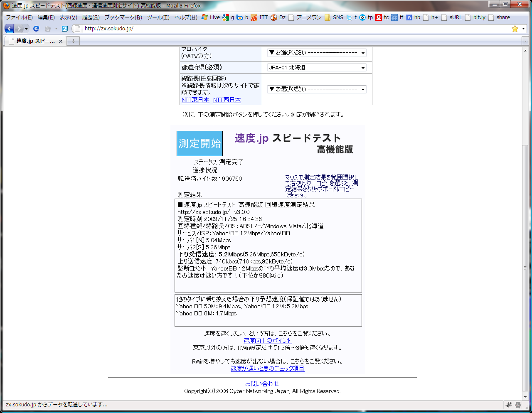Open the ヘルプ(H) menu
The width and height of the screenshot is (532, 413).
coord(186,17)
